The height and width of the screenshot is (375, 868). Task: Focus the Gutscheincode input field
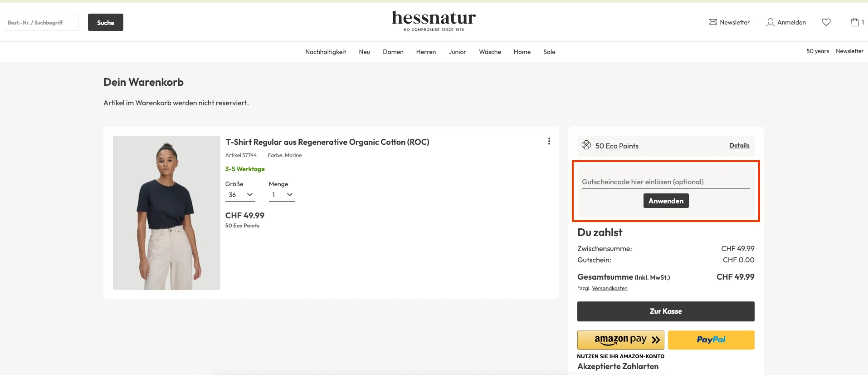pos(666,182)
